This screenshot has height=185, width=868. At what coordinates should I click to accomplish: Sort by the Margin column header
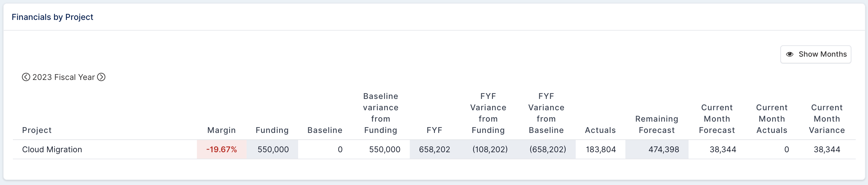click(221, 130)
